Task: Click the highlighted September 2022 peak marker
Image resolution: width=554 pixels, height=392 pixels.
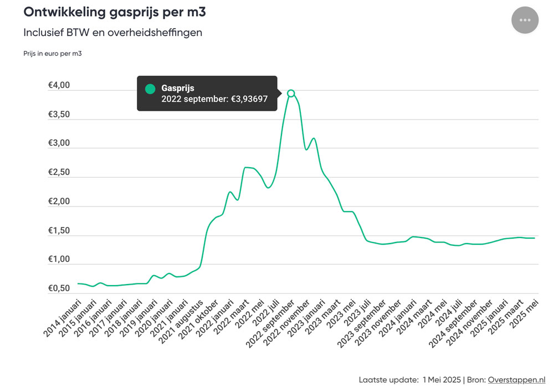Action: (291, 93)
